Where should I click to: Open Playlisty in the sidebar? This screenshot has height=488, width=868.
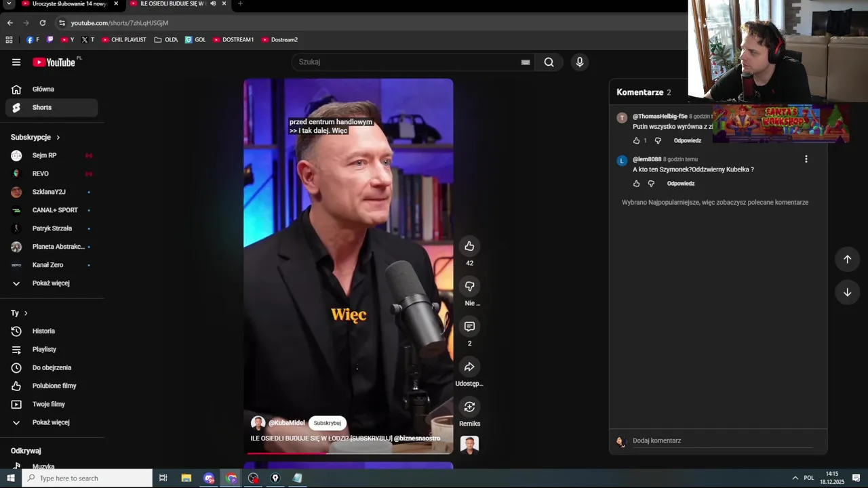click(52, 350)
